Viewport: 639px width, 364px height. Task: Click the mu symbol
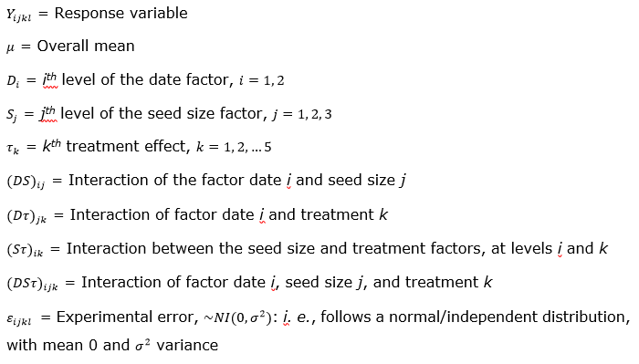tap(10, 47)
